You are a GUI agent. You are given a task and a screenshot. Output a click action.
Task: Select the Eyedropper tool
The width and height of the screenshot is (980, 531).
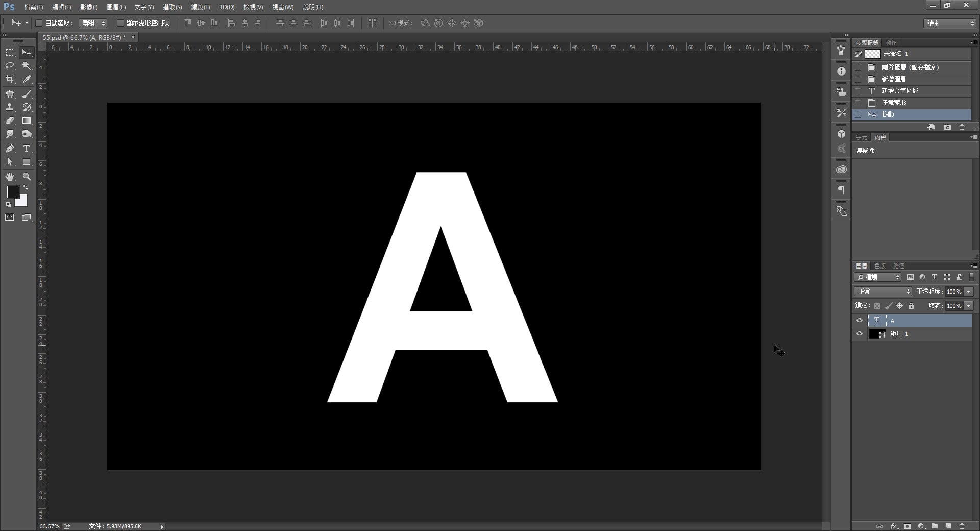click(x=27, y=79)
